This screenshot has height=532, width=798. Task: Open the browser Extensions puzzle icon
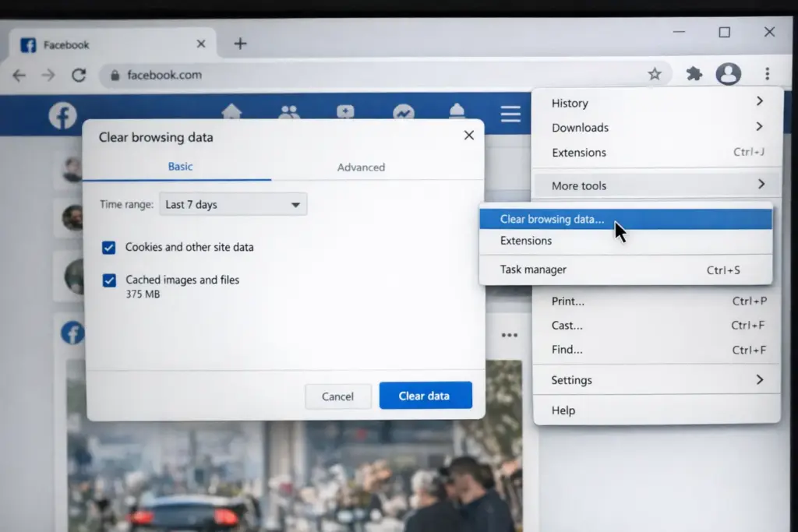(x=694, y=73)
